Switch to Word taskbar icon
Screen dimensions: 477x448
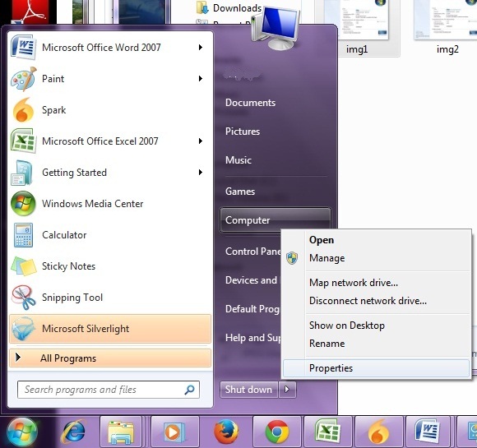[428, 432]
